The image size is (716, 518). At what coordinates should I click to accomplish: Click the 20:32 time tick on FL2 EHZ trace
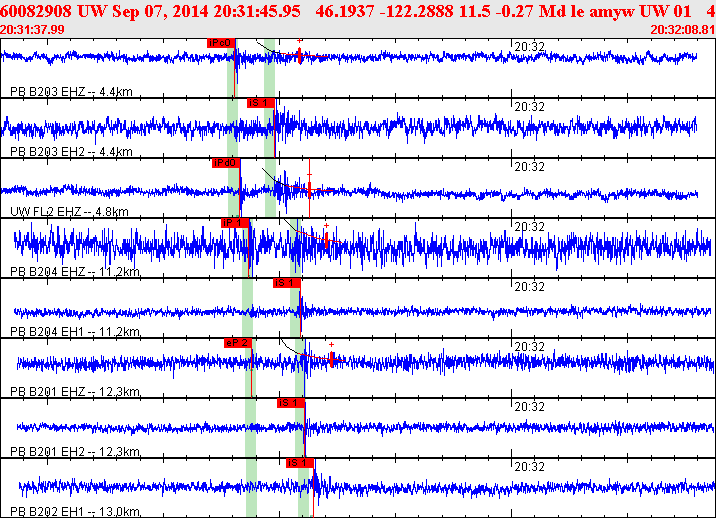530,167
